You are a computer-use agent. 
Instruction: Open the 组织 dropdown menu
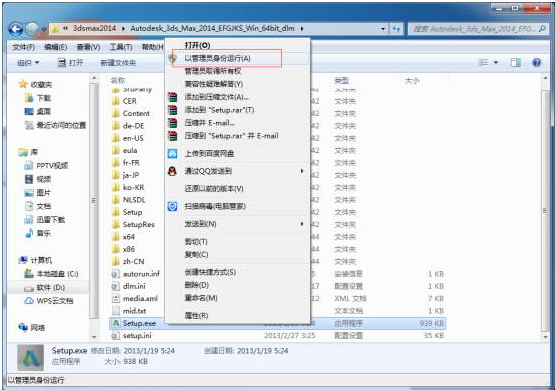[28, 63]
